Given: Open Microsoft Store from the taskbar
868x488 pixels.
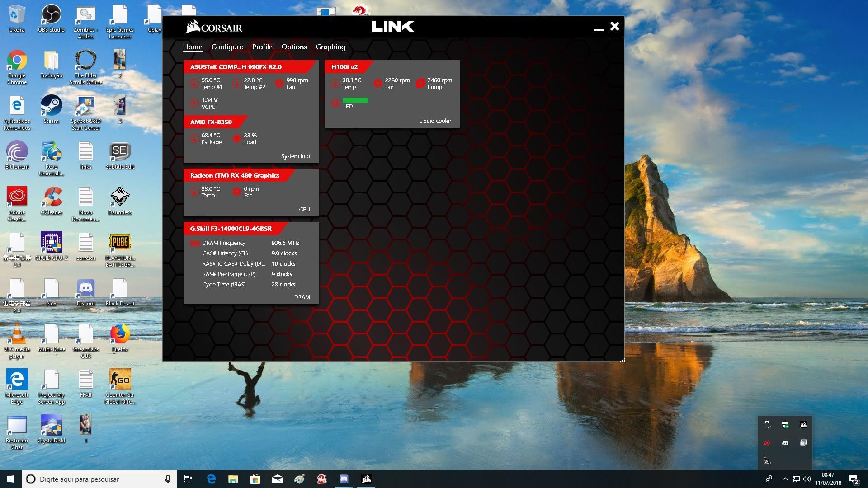Looking at the screenshot, I should click(255, 479).
